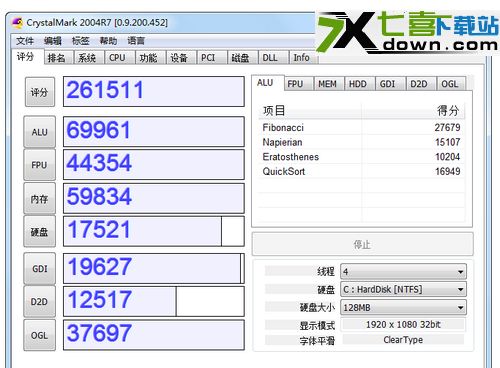Run the GDI benchmark button

pos(39,268)
